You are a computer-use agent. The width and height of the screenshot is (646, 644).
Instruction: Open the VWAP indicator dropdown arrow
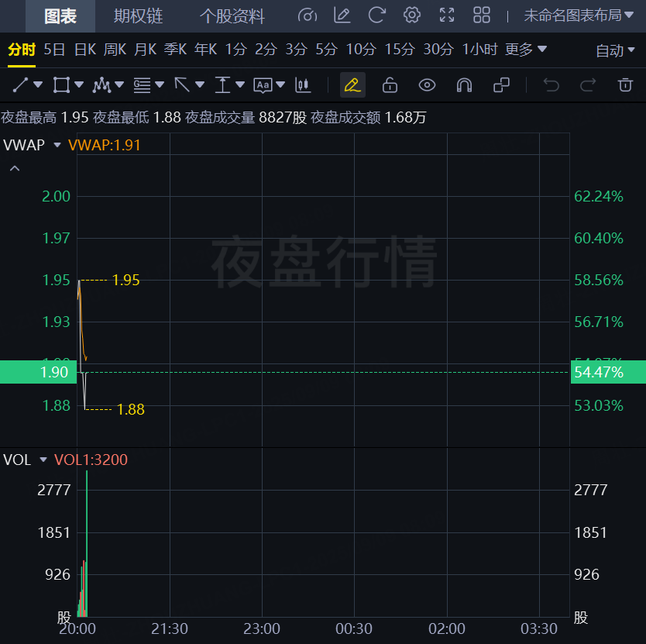click(57, 144)
